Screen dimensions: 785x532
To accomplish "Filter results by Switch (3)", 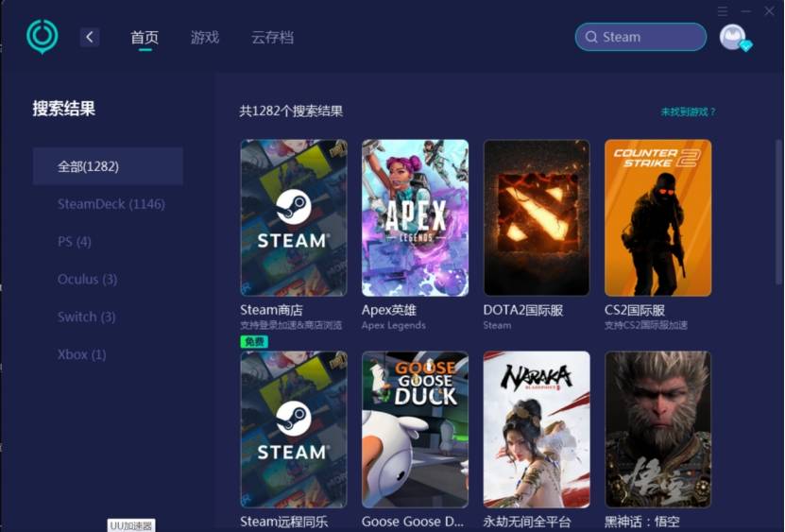I will coord(86,317).
